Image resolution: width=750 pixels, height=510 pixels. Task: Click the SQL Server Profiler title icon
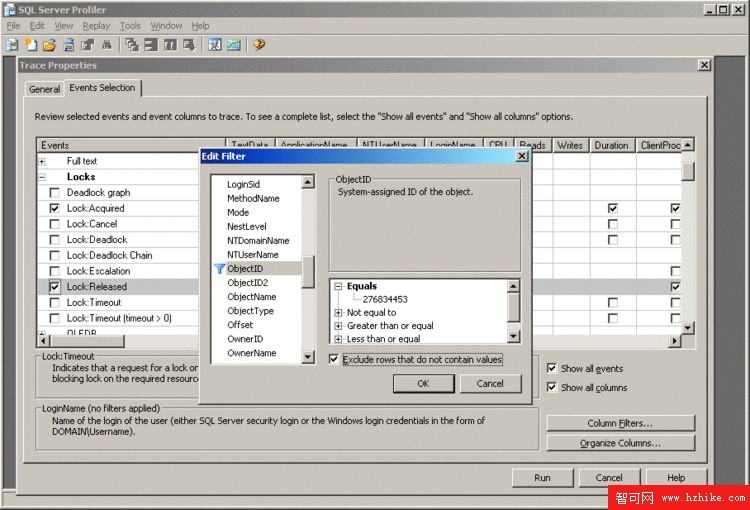pos(10,10)
